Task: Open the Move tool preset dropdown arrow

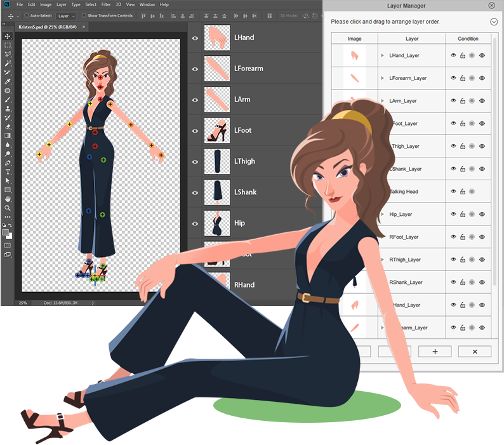Action: point(18,16)
